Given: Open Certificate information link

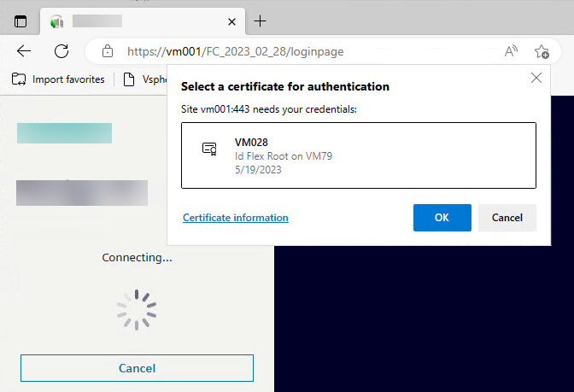Looking at the screenshot, I should tap(236, 218).
